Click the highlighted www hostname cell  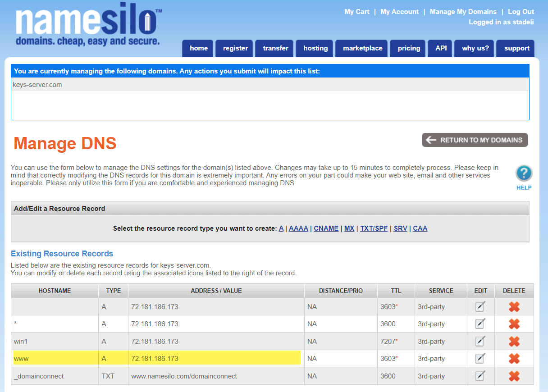(x=55, y=359)
